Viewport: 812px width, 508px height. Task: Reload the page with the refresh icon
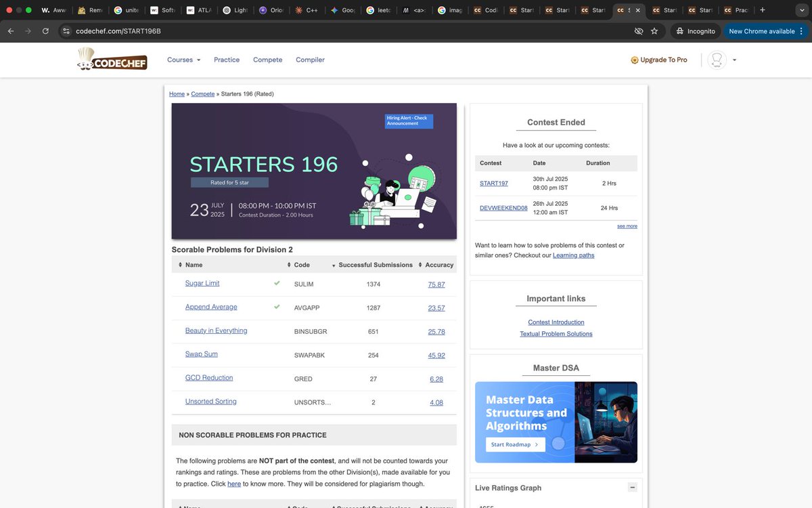[45, 31]
